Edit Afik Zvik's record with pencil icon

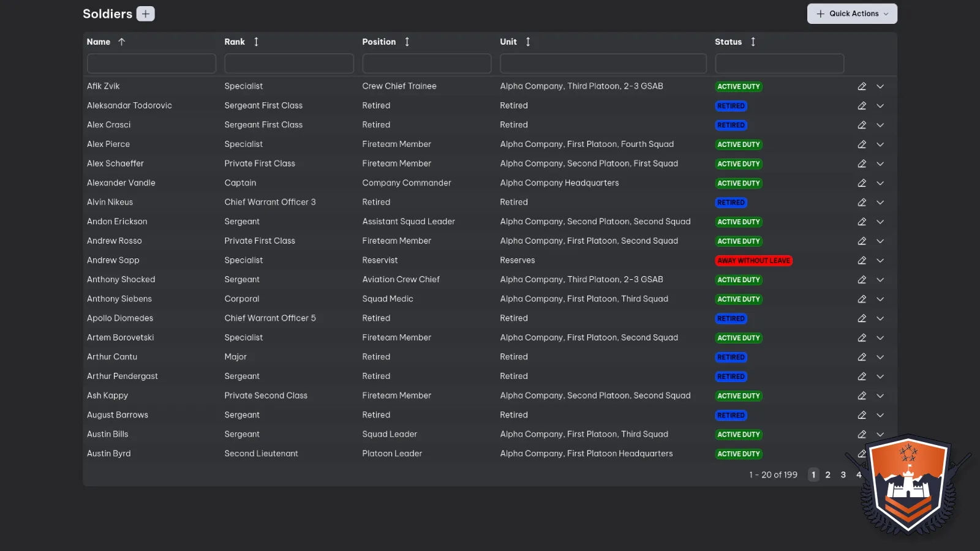pyautogui.click(x=862, y=86)
